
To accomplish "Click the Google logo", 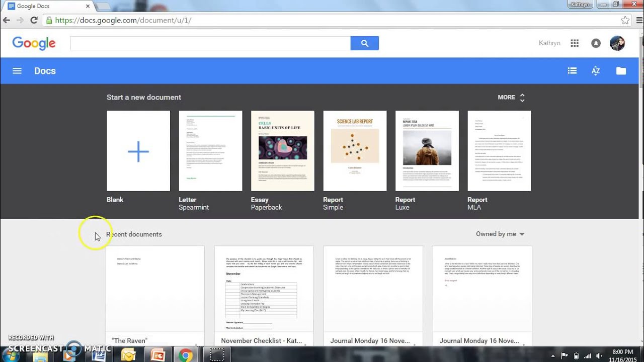I will click(x=34, y=43).
